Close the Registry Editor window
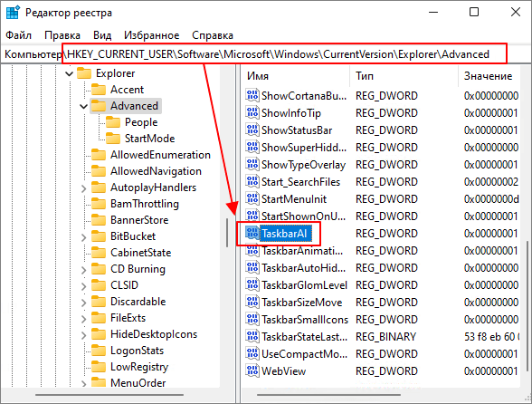 516,13
